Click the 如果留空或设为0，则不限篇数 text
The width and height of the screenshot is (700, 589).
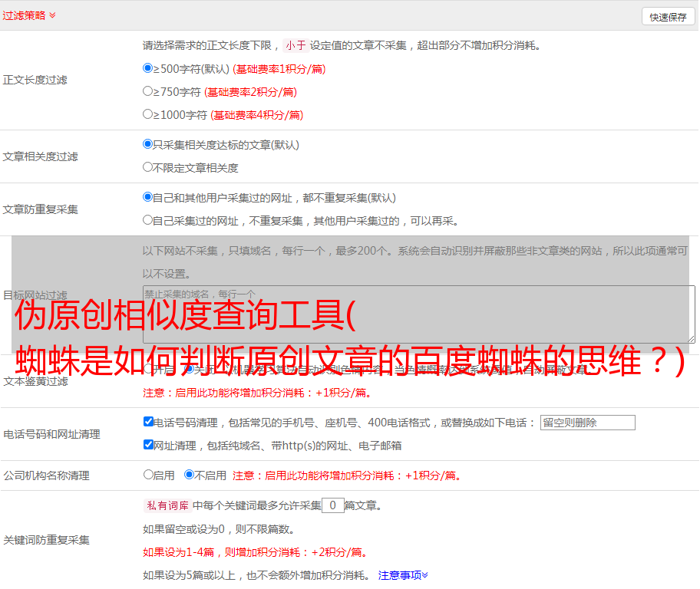pos(219,529)
